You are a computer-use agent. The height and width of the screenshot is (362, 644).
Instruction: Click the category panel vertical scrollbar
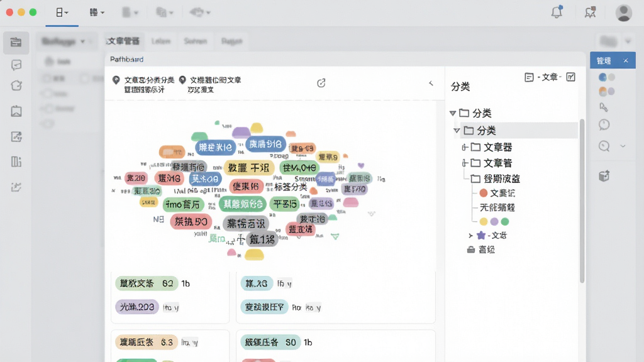(x=582, y=200)
